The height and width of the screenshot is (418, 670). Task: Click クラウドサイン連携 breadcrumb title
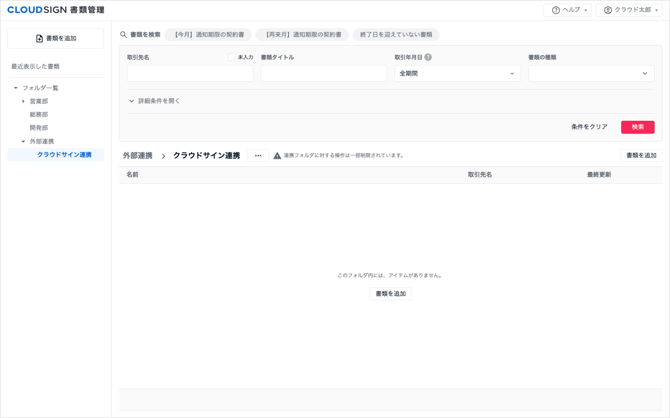[x=206, y=156]
